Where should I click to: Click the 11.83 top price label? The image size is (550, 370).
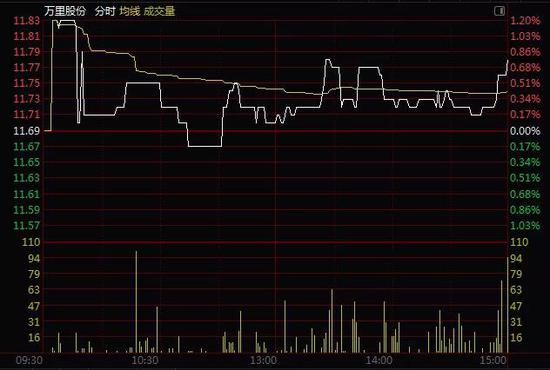pos(27,21)
